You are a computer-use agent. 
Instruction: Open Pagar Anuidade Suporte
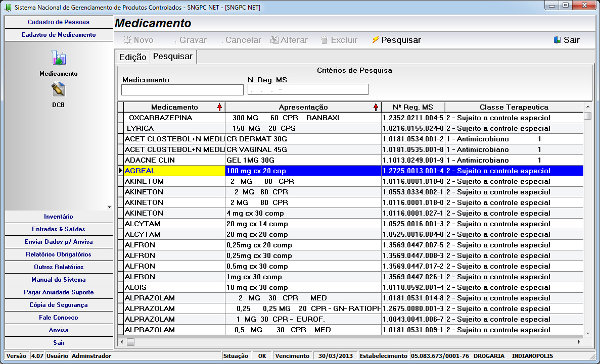point(59,292)
